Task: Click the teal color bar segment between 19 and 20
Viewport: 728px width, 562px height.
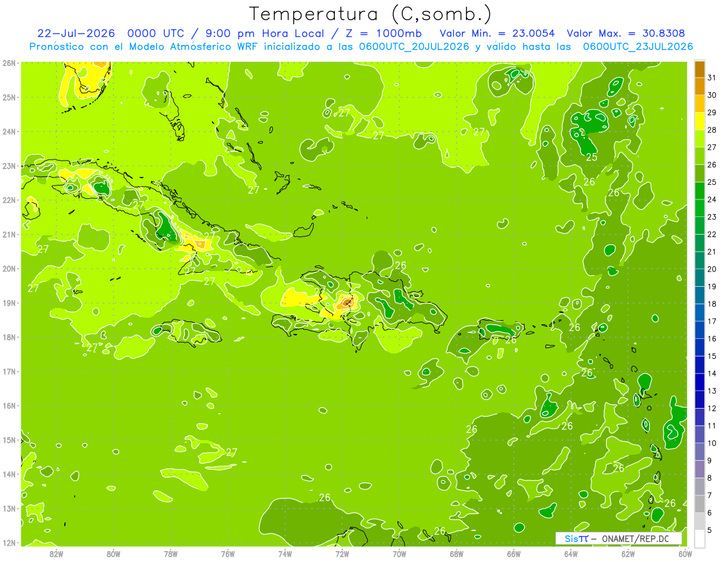Action: point(699,278)
